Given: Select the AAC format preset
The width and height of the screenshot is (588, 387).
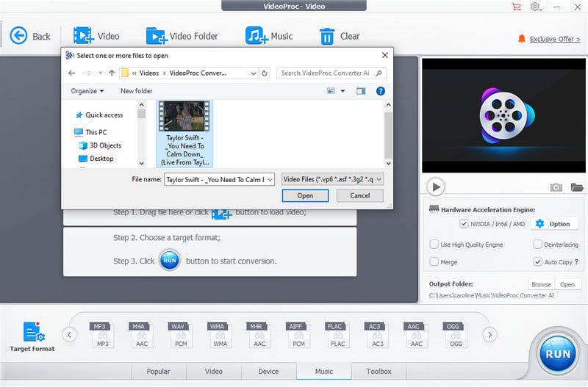Looking at the screenshot, I should click(x=416, y=335).
